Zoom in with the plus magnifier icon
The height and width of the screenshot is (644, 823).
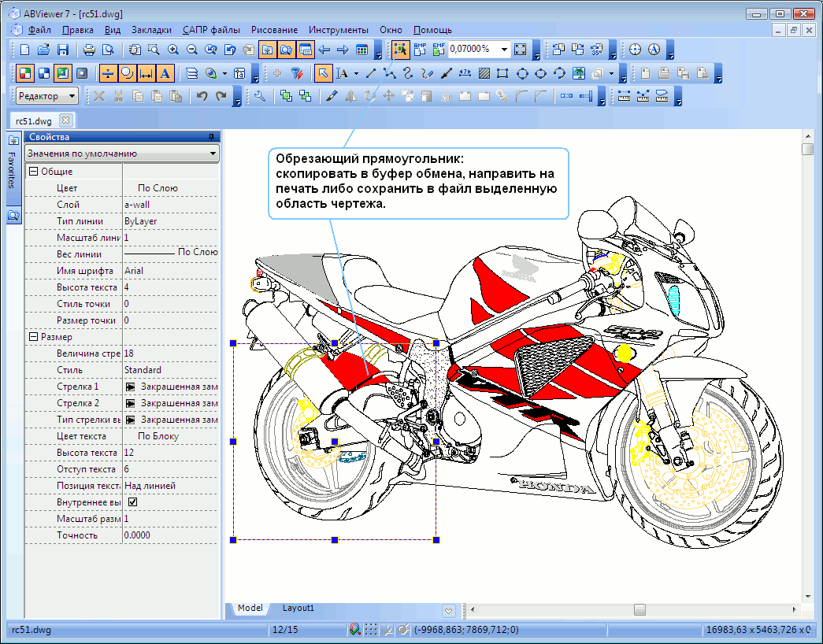172,50
